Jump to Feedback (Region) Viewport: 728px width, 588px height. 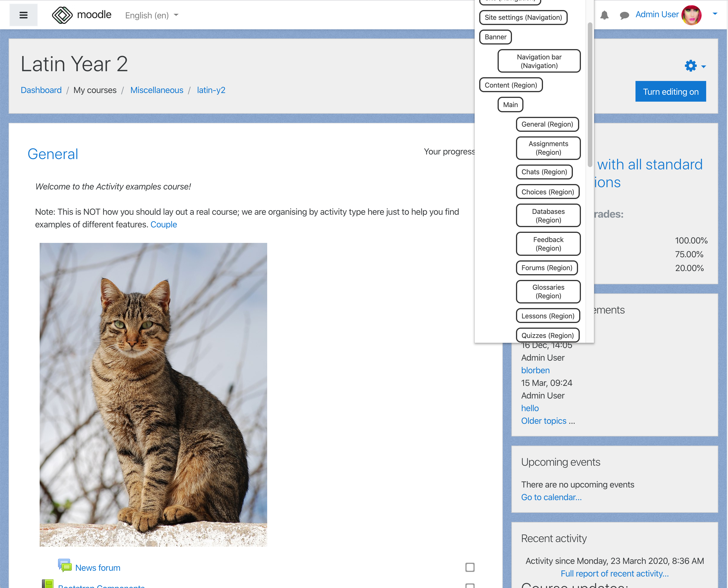(x=548, y=244)
